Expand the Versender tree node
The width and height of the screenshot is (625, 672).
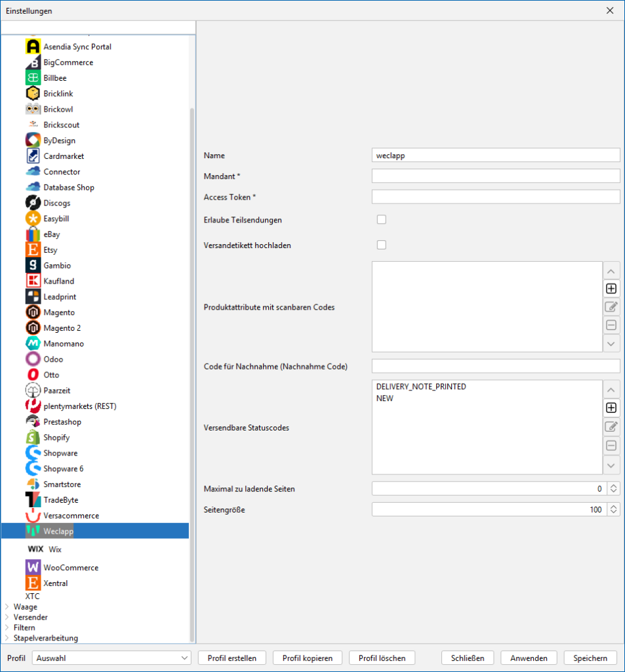pyautogui.click(x=7, y=618)
